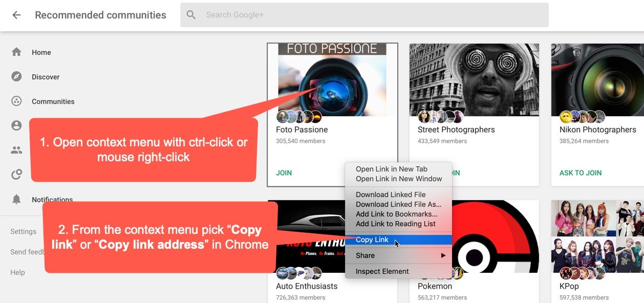Click the Communities circle icon

(16, 101)
